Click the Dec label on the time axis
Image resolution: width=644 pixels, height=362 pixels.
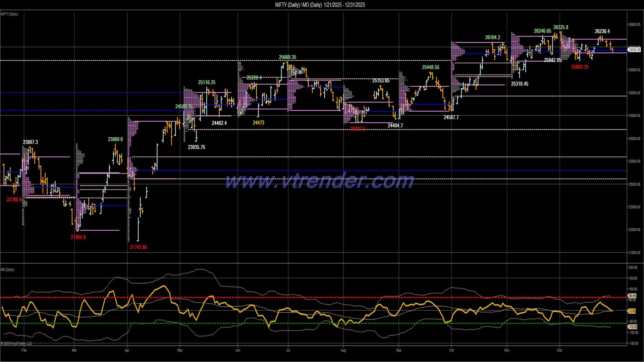click(x=560, y=350)
